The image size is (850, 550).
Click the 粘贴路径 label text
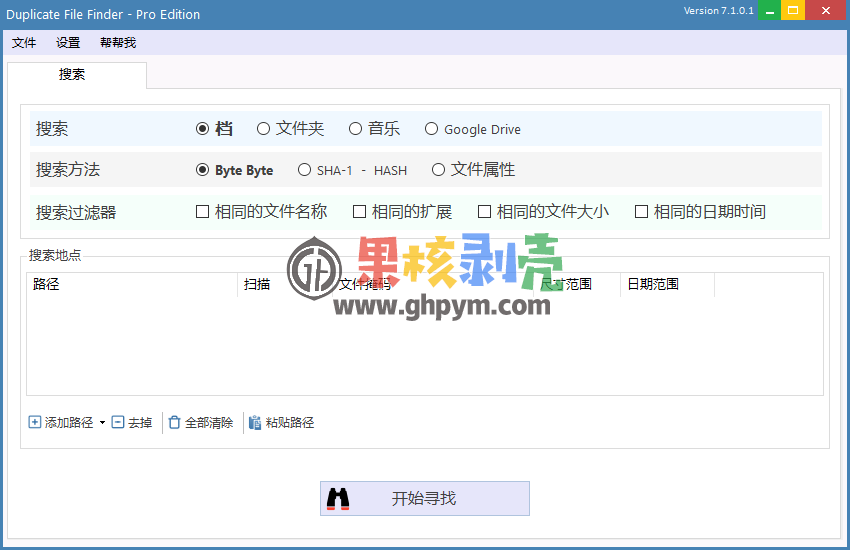click(x=289, y=423)
